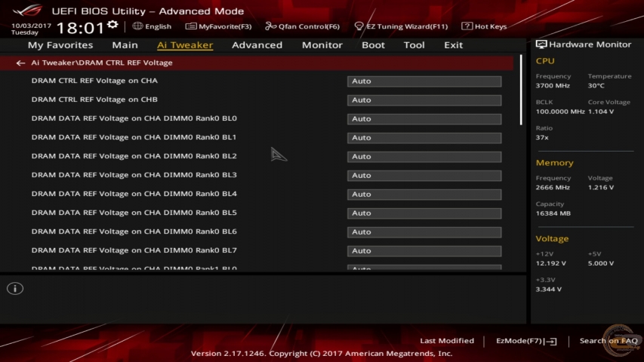
Task: Select Rank0 BL6 Auto value field
Action: coord(424,232)
